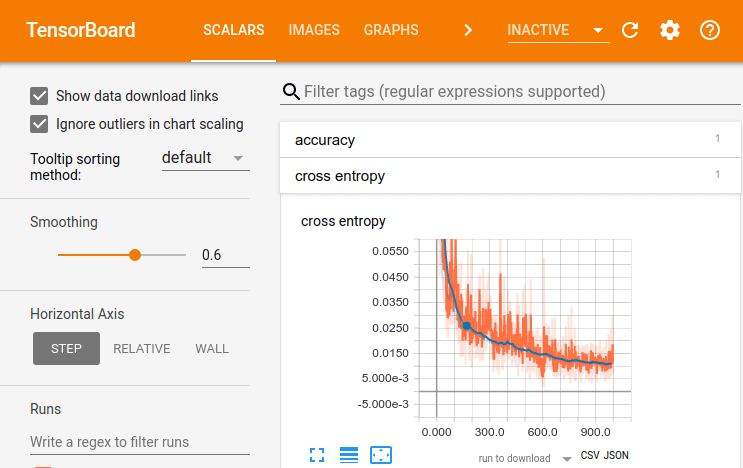Click the 0.0250 y-axis label
This screenshot has height=468, width=743.
point(390,328)
